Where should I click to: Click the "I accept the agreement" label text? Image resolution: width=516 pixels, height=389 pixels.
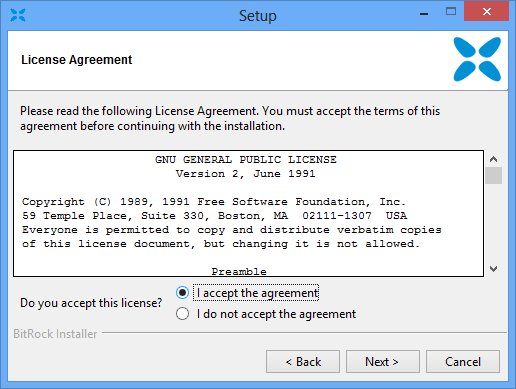pos(257,293)
